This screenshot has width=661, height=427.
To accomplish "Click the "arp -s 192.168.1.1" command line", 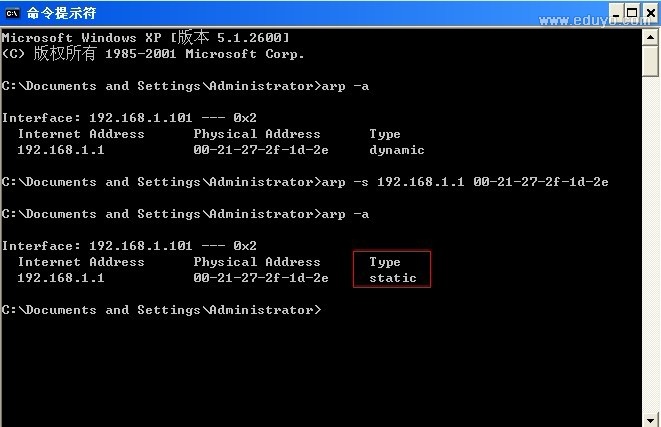I will tap(465, 182).
